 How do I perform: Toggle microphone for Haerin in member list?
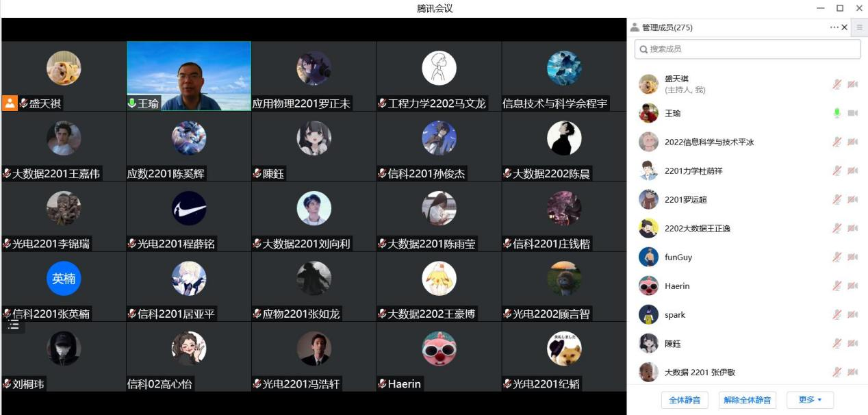[837, 286]
